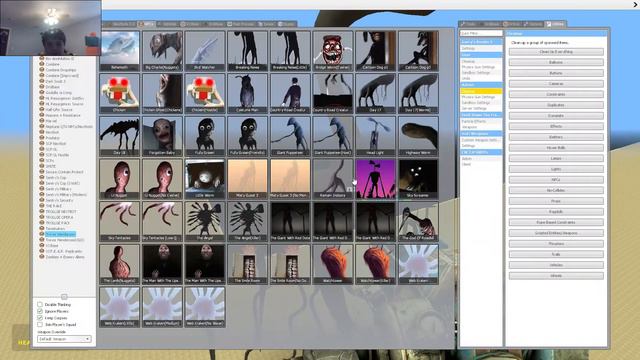
Task: Open the NPCs spawn menu tab
Action: tap(147, 24)
